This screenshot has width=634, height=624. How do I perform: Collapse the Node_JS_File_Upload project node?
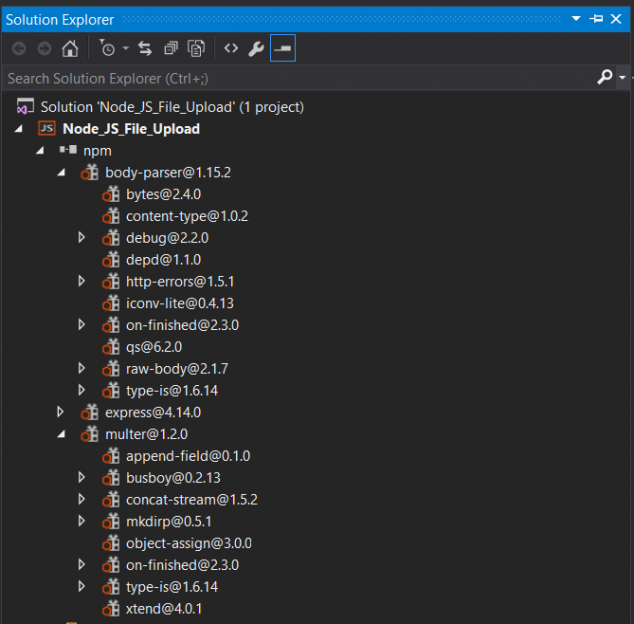pyautogui.click(x=19, y=129)
